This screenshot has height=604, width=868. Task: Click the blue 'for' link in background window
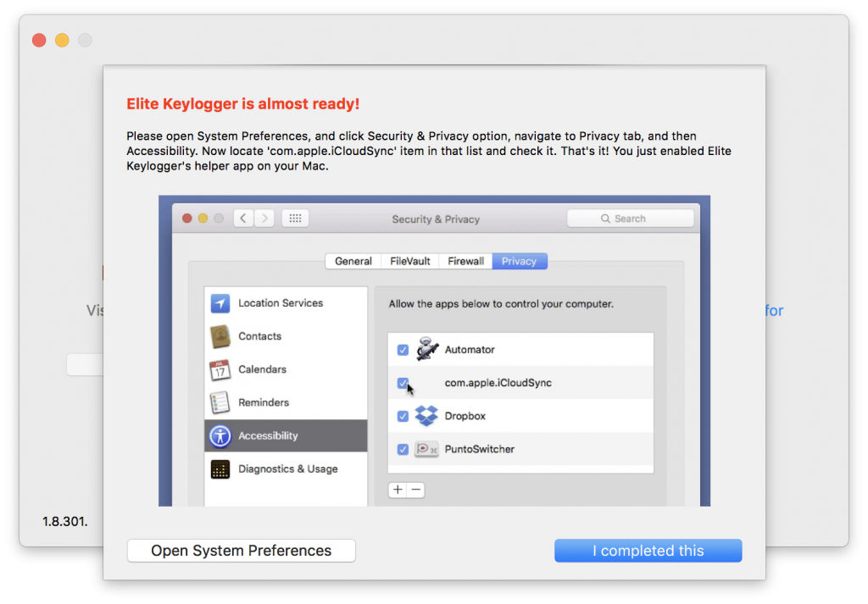point(775,310)
